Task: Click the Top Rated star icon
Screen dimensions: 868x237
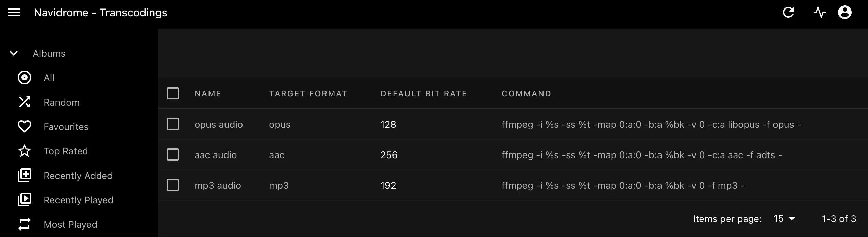Action: (24, 151)
